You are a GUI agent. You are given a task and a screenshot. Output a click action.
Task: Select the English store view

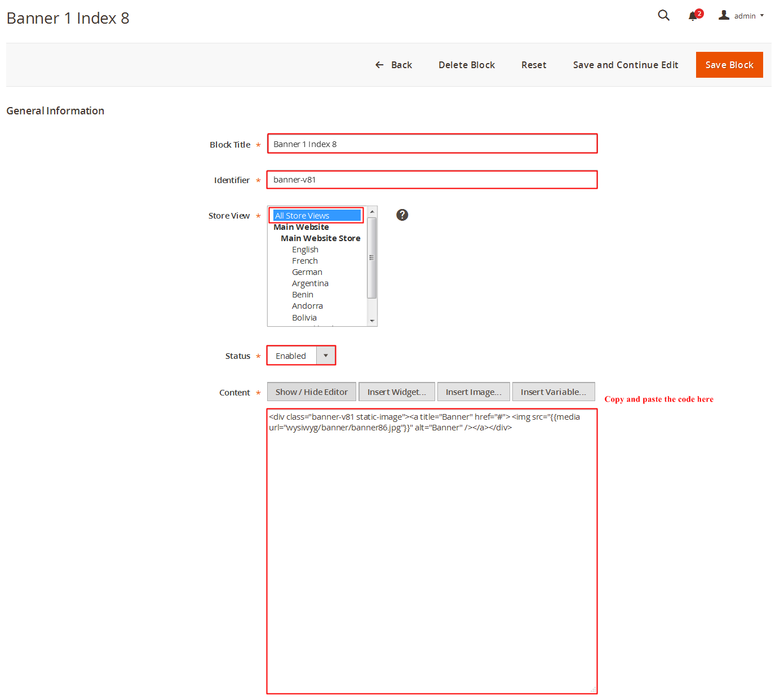coord(305,250)
